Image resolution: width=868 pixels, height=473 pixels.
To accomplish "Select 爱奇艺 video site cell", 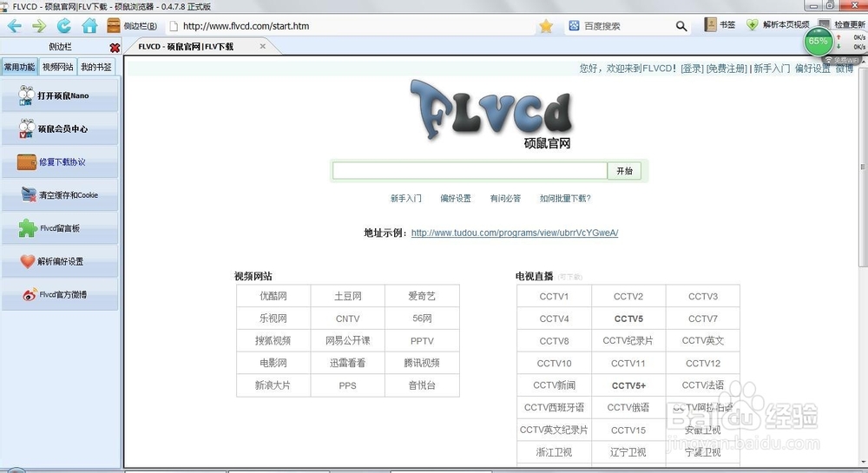I will click(422, 296).
